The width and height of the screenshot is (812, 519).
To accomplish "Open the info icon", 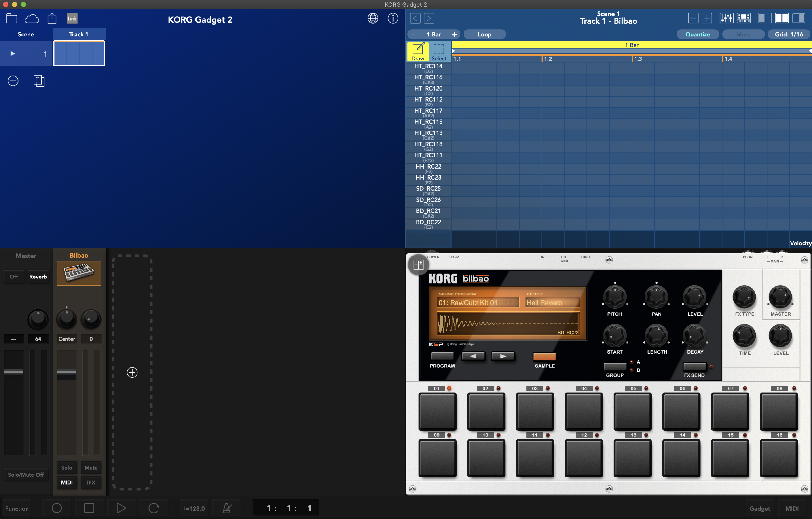I will 393,18.
